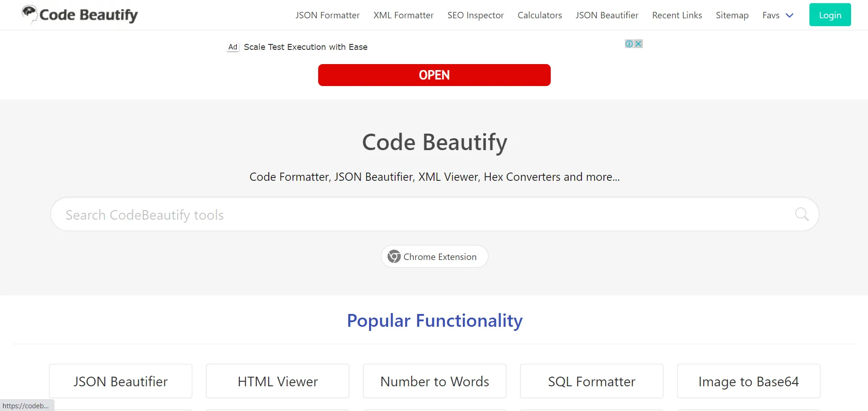Expand the Favs dropdown

(x=778, y=15)
